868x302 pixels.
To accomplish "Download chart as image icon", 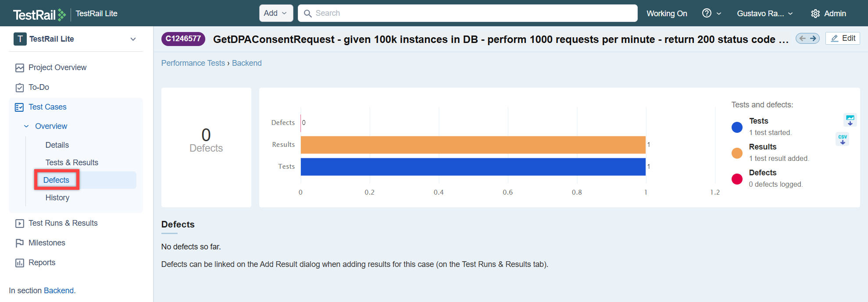I will (x=850, y=120).
